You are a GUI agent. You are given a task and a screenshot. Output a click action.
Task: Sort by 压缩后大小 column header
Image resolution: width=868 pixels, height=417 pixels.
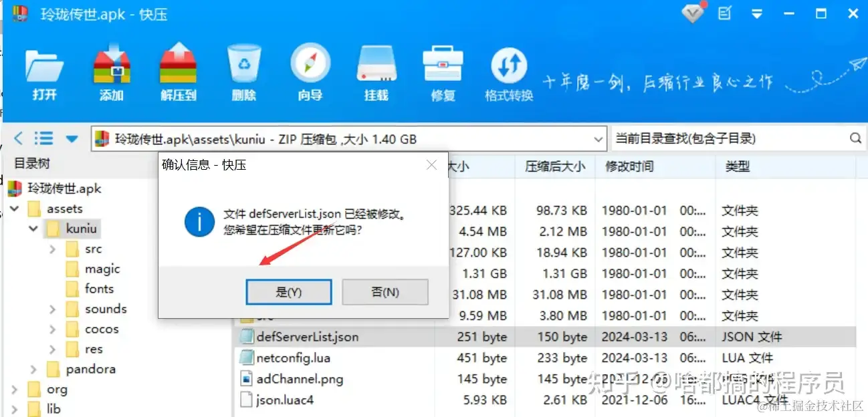click(x=555, y=166)
